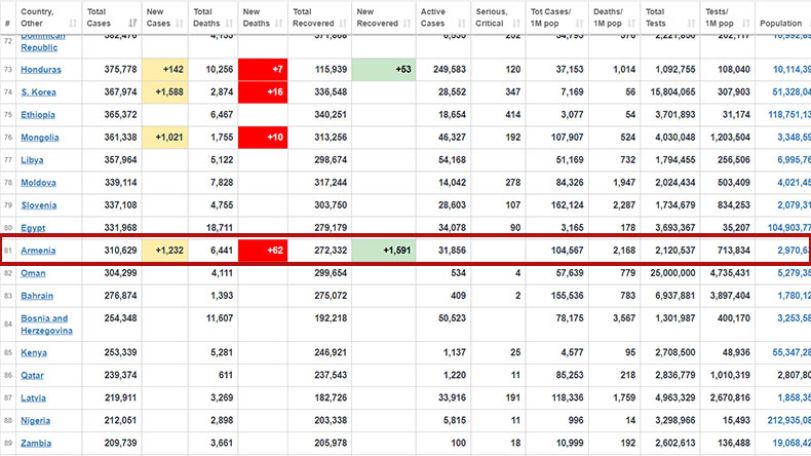The image size is (811, 456).
Task: Click S. Korea +1,588 new cases cell
Action: coord(165,92)
